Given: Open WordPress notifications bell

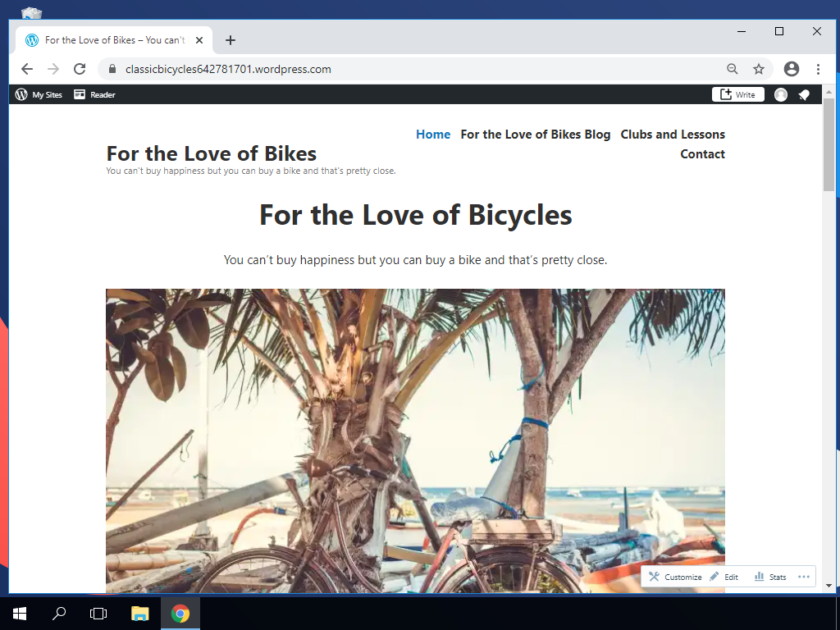Looking at the screenshot, I should coord(804,95).
